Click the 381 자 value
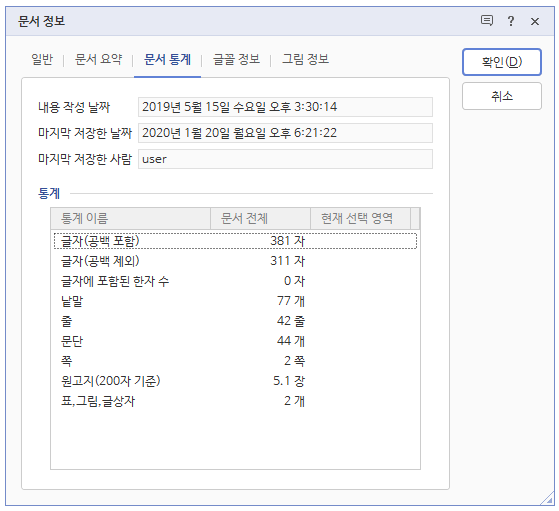The image size is (559, 511). pos(287,241)
